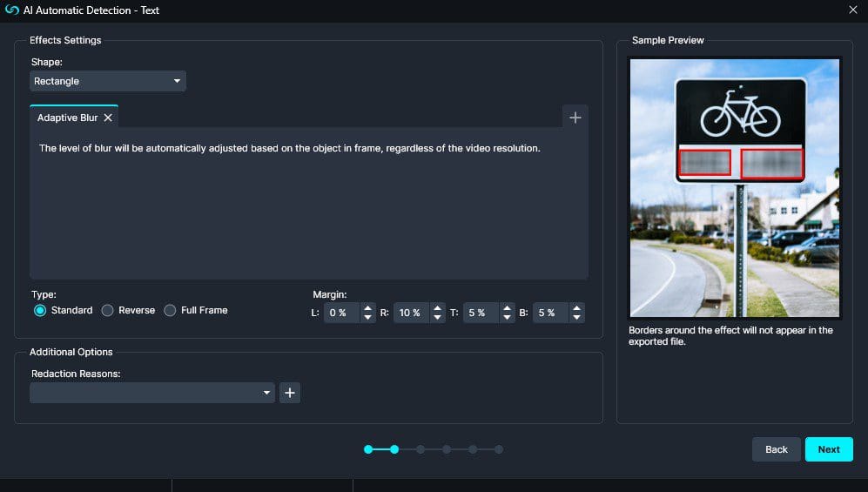Switch to the Adaptive Blur tab
The height and width of the screenshot is (492, 868).
[x=67, y=118]
